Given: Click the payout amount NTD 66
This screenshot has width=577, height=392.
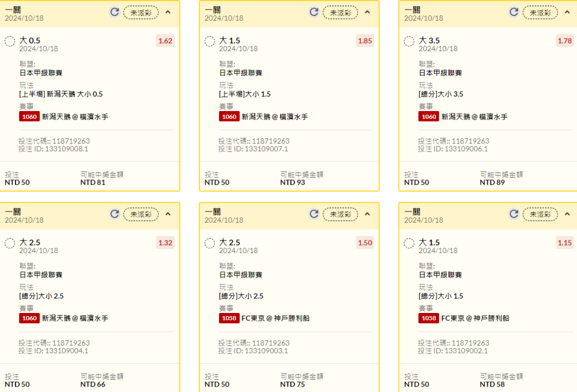Looking at the screenshot, I should point(93,385).
